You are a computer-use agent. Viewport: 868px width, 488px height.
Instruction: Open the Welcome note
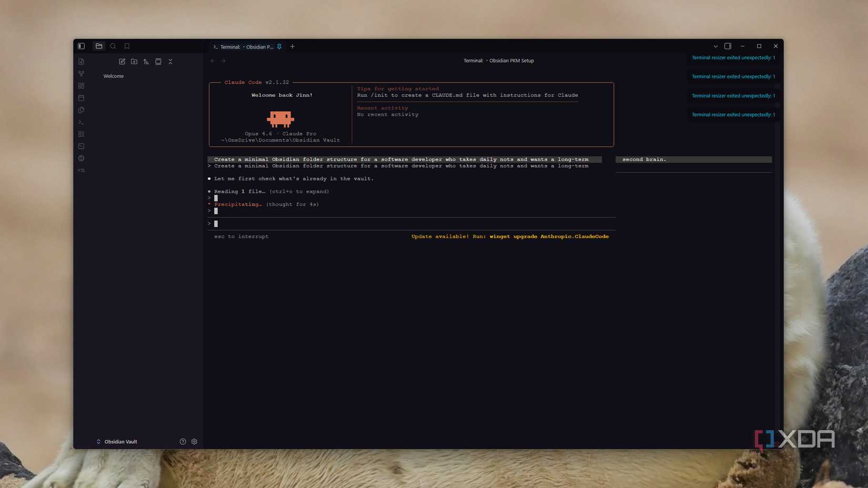pyautogui.click(x=113, y=76)
